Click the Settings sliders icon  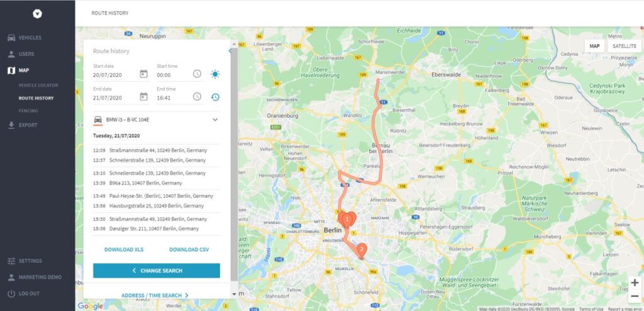pos(11,261)
